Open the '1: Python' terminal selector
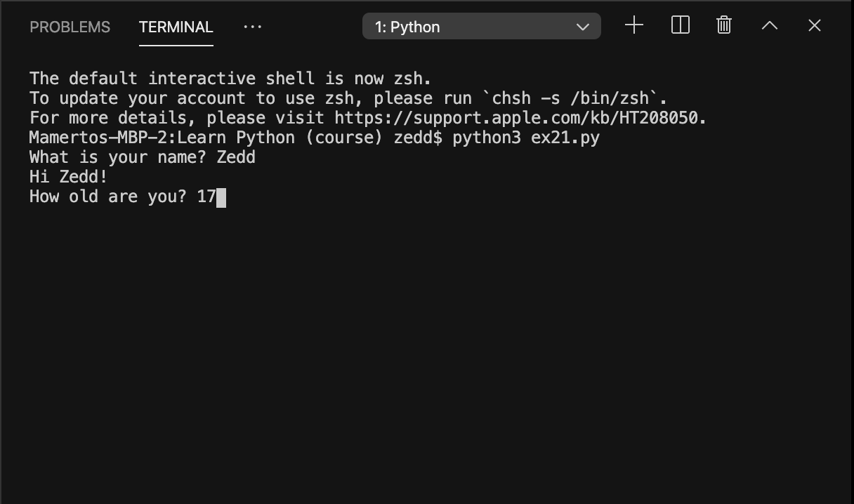The height and width of the screenshot is (504, 854). (481, 26)
